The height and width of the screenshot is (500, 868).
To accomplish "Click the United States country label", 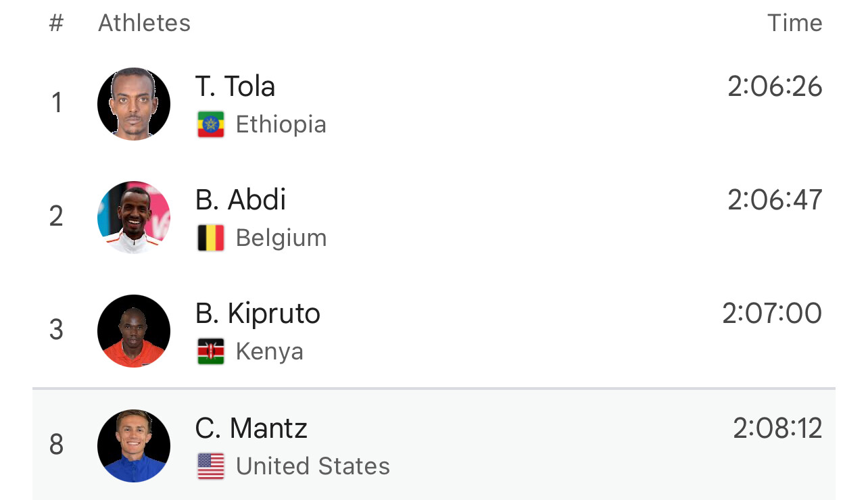I will tap(313, 466).
